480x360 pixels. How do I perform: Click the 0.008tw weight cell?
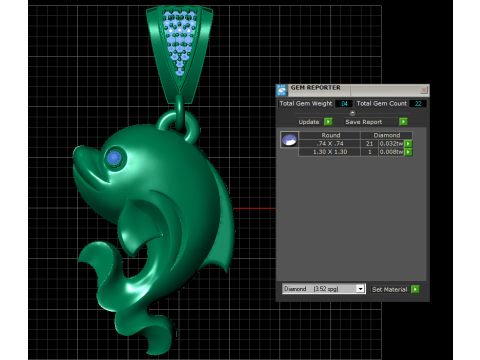point(391,152)
